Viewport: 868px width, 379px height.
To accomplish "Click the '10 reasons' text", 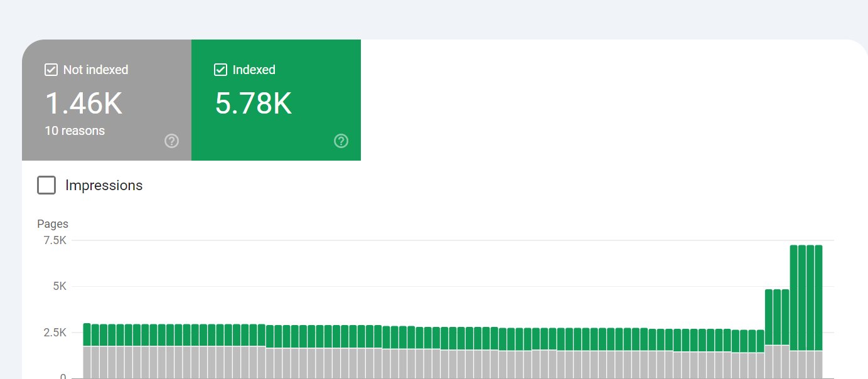I will pyautogui.click(x=75, y=131).
